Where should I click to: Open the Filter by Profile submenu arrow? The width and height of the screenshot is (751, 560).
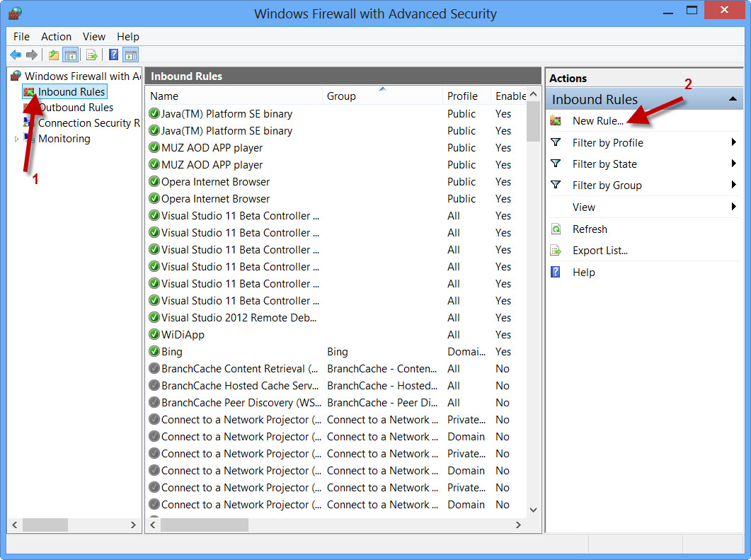734,143
